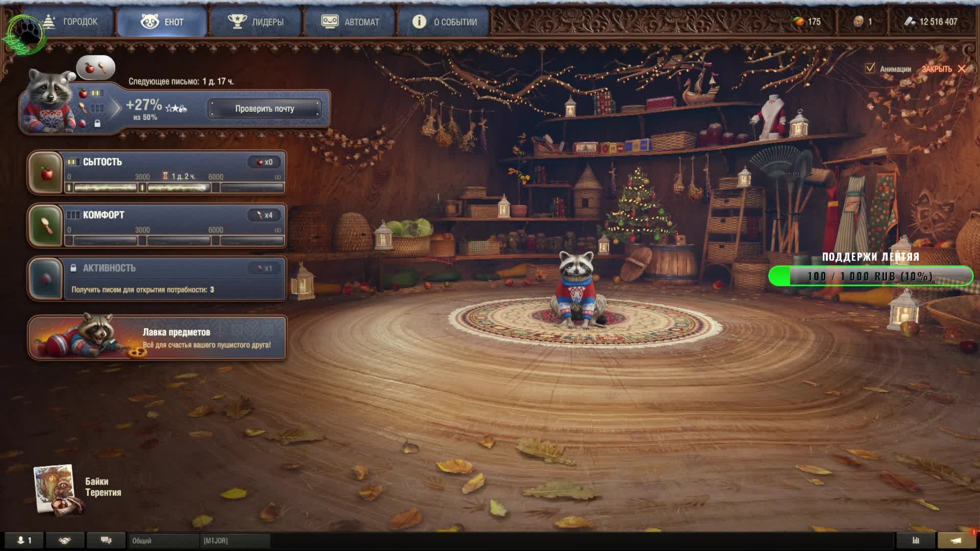Screen dimensions: 980x551
Task: Click the locked activity ball icon
Action: click(46, 279)
